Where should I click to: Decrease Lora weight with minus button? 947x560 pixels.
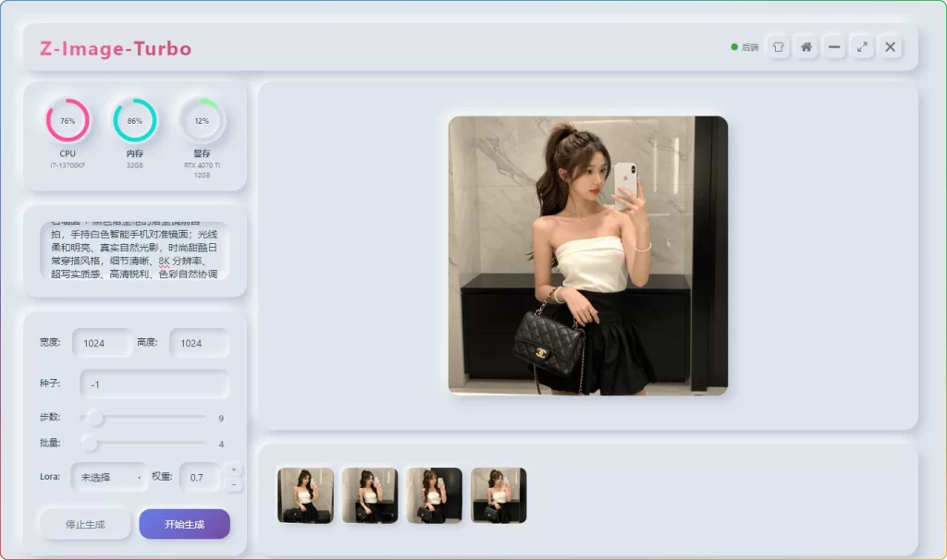(x=233, y=485)
